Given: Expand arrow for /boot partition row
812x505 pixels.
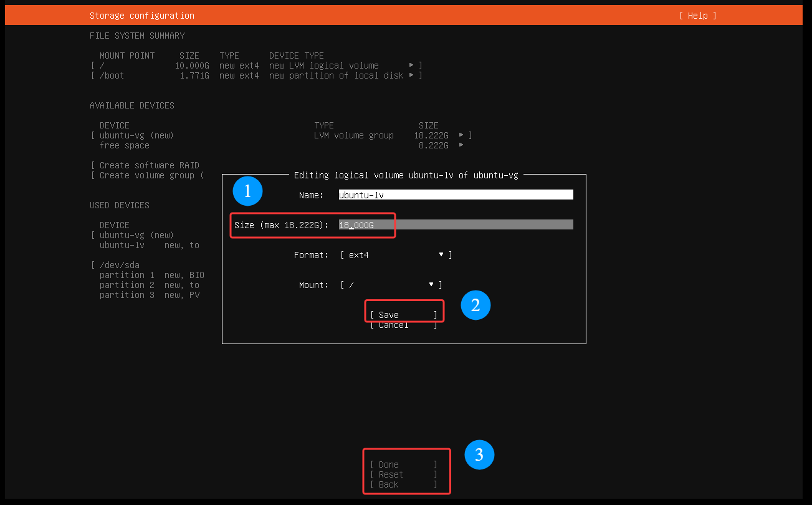Looking at the screenshot, I should pyautogui.click(x=411, y=75).
